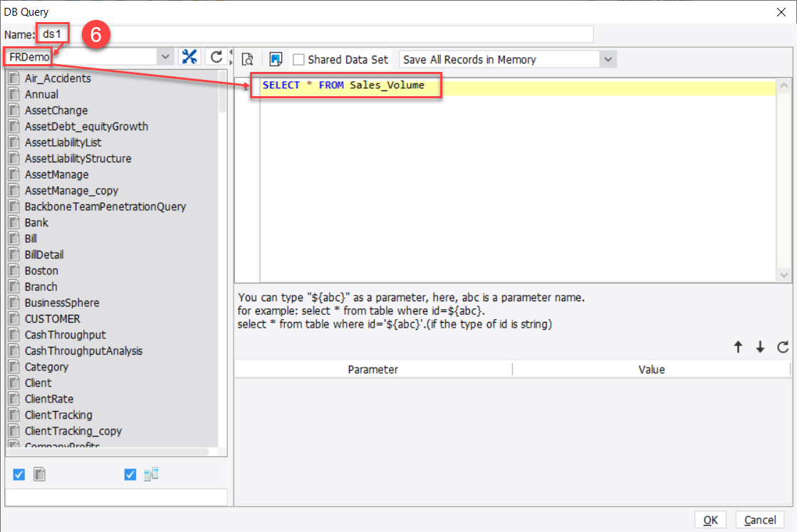Dismiss the dialog with the Cancel button
The image size is (797, 532).
click(x=759, y=519)
